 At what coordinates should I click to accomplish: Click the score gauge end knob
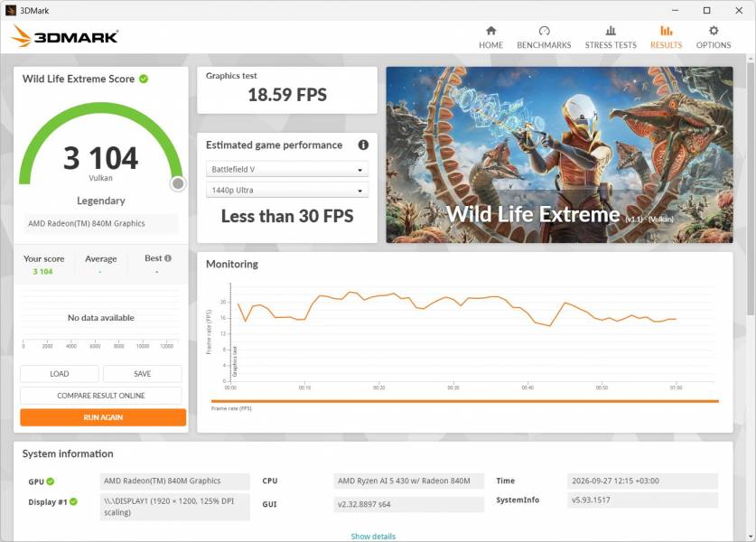[x=178, y=183]
